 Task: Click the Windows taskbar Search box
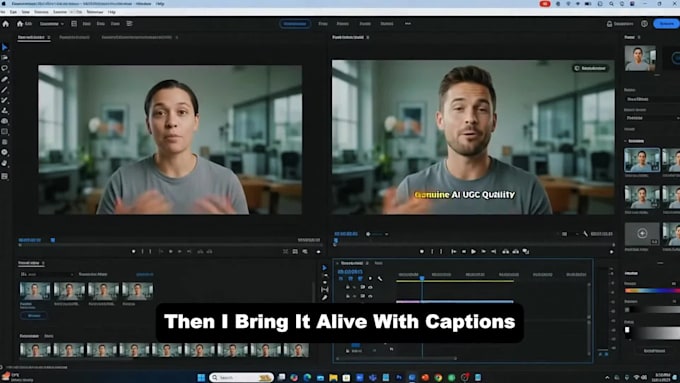[241, 377]
